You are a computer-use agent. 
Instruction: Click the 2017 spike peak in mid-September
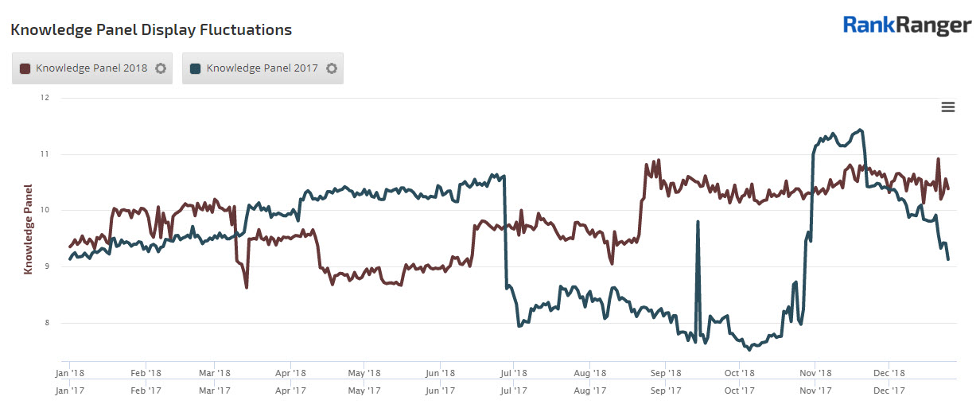[698, 223]
